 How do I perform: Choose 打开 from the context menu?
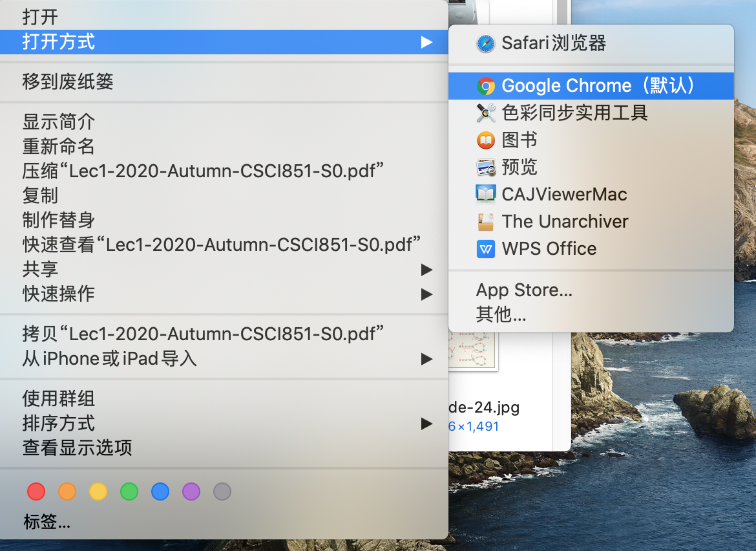(x=224, y=17)
